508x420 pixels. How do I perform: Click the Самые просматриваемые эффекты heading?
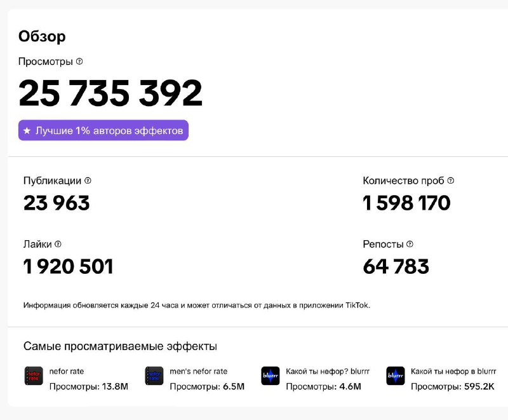click(120, 346)
